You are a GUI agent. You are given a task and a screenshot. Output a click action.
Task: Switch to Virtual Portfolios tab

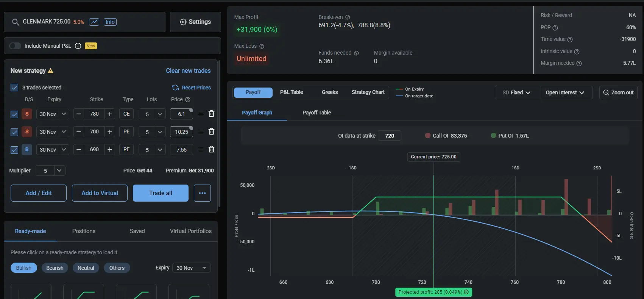(190, 231)
